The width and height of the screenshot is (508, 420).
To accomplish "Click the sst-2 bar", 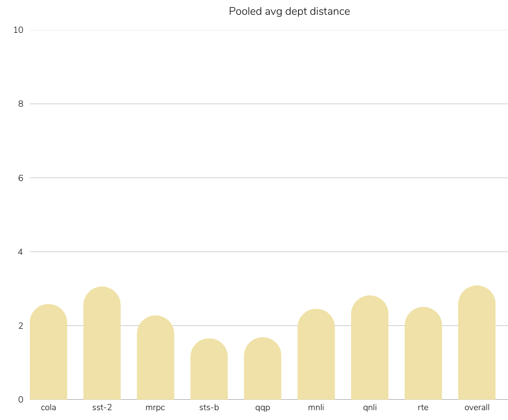I will tap(102, 344).
